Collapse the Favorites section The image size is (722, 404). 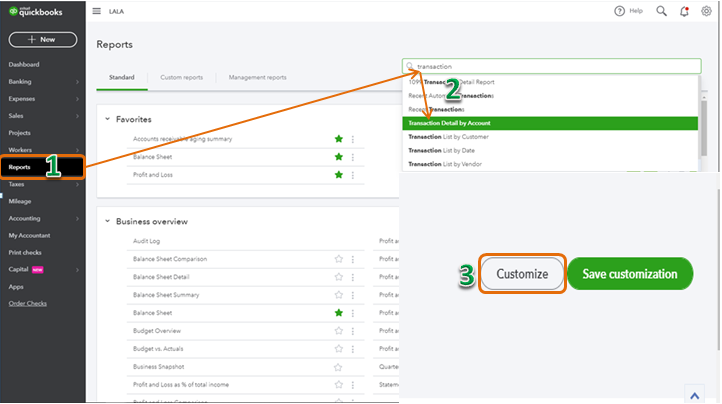[x=107, y=119]
